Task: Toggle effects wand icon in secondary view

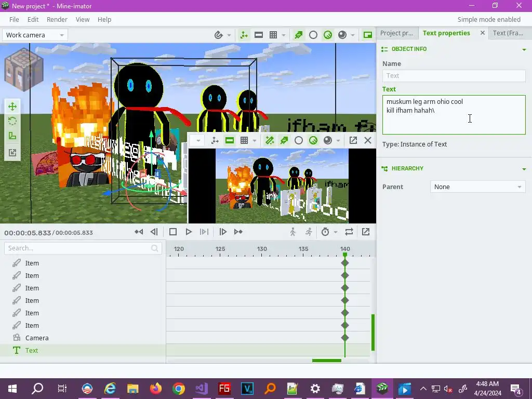Action: [x=270, y=140]
